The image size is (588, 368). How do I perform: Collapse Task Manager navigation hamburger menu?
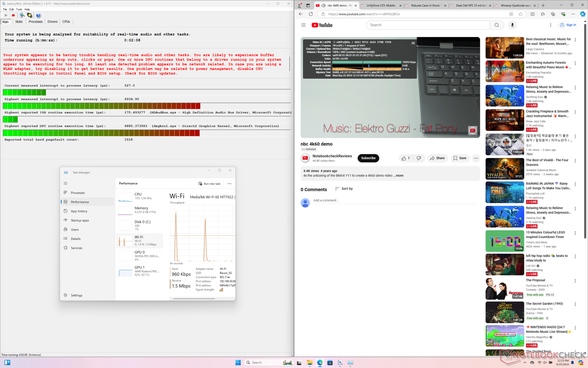pos(65,183)
